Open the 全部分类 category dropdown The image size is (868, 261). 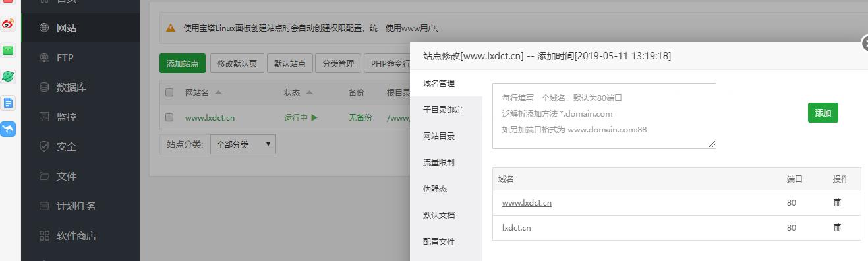click(243, 144)
